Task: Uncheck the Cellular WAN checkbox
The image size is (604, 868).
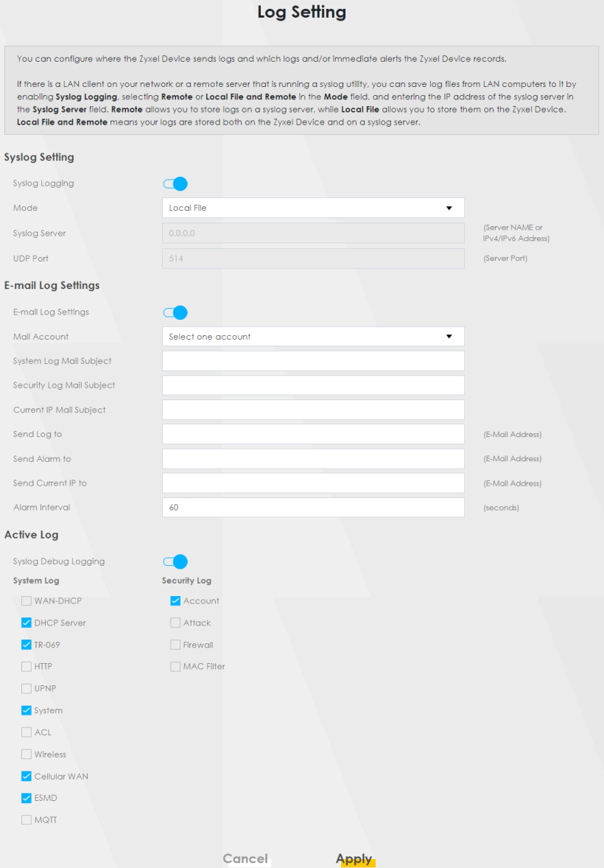Action: pyautogui.click(x=27, y=776)
